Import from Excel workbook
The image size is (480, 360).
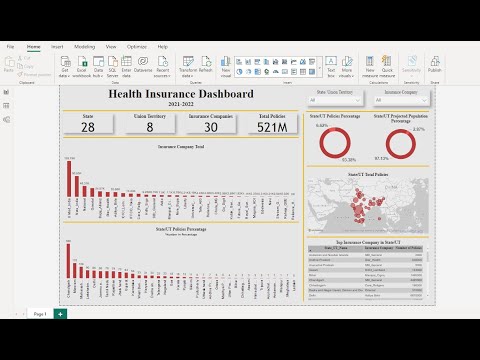tap(82, 67)
